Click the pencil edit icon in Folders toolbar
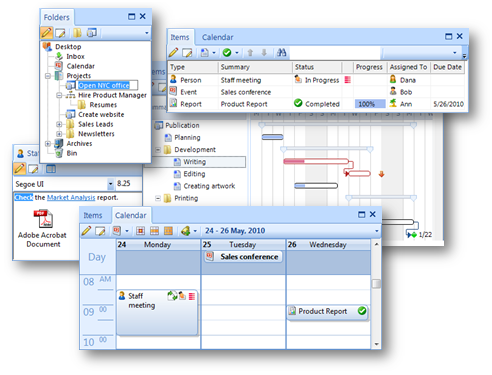The image size is (492, 375). coord(47,33)
